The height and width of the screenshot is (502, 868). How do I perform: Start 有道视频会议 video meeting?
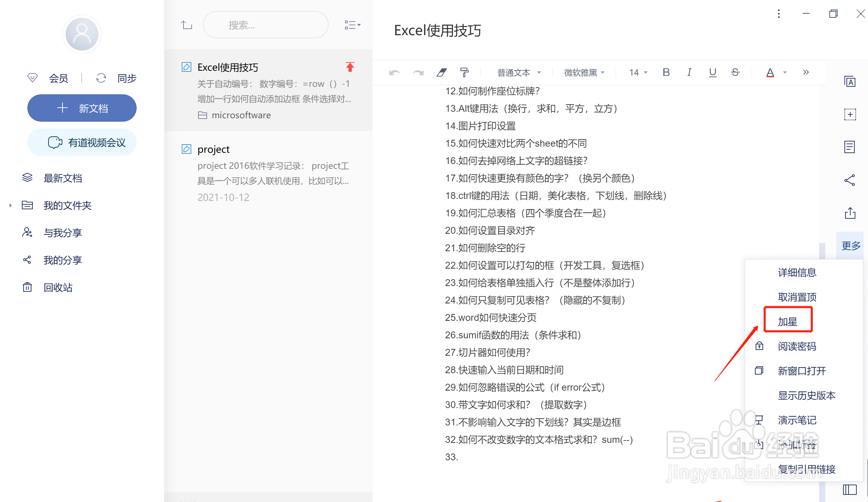point(82,142)
